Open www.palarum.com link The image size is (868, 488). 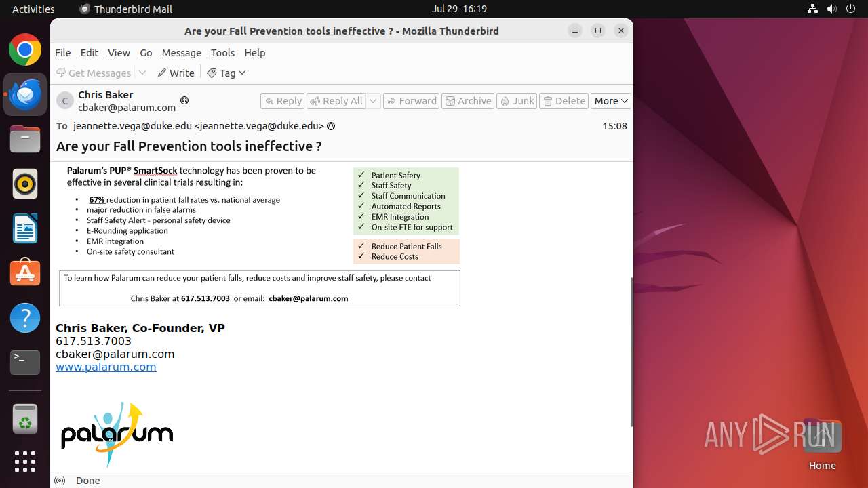click(106, 367)
